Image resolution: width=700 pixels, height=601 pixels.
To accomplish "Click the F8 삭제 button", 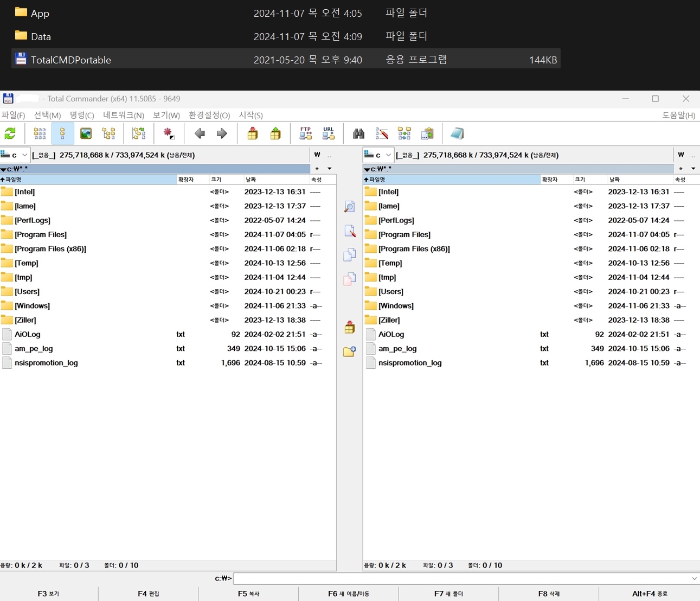I will coord(549,594).
